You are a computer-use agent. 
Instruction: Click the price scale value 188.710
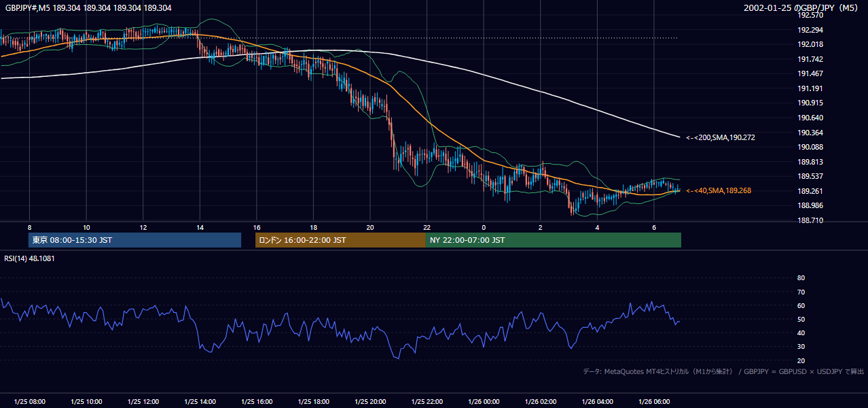tap(810, 220)
